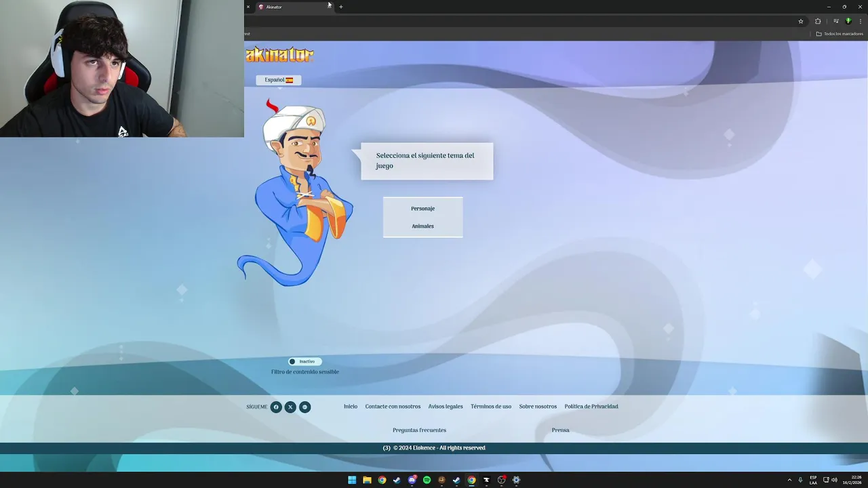Screen dimensions: 868x488
Task: Click the speech bubble Selecciona el siguiente tema
Action: pyautogui.click(x=427, y=161)
